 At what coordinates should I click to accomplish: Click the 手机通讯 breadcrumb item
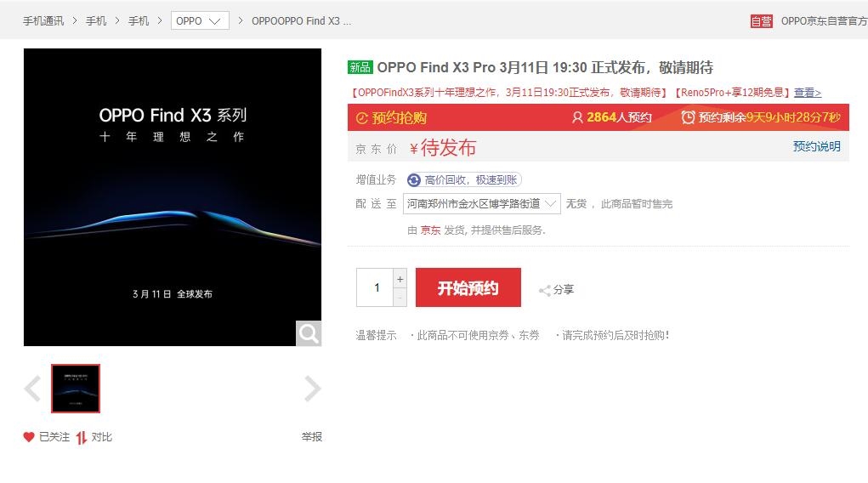43,21
